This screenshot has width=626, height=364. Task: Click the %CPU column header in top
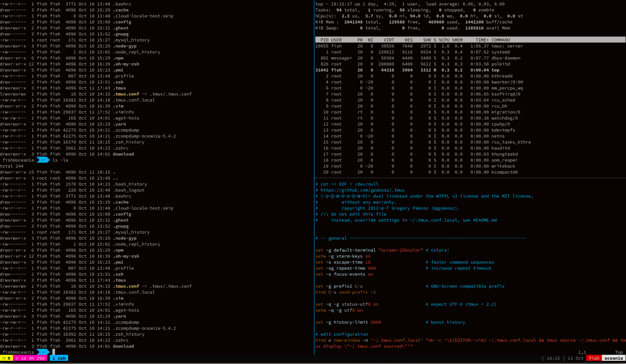[x=444, y=40]
